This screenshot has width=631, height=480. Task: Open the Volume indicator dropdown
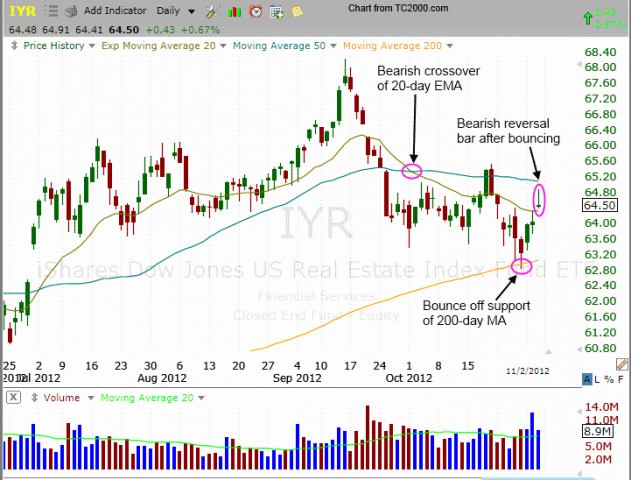click(91, 398)
